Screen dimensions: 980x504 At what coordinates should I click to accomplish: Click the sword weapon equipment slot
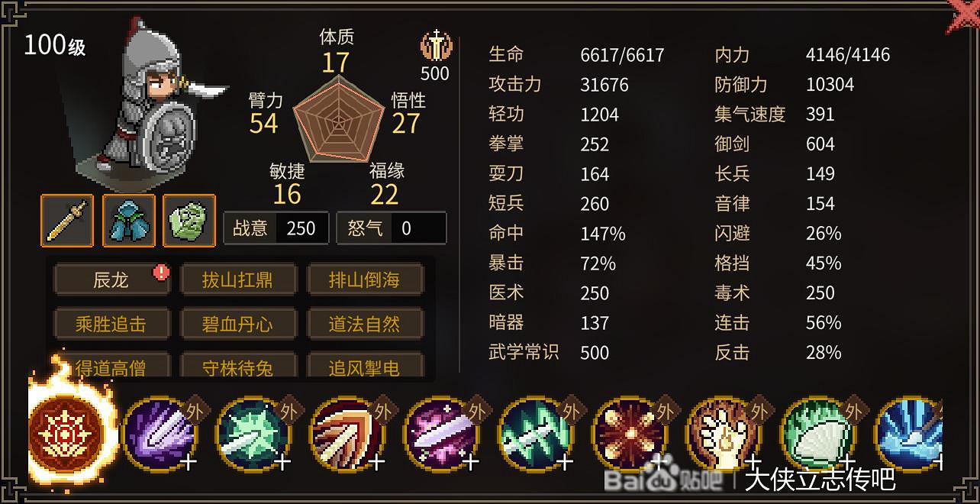pyautogui.click(x=67, y=221)
